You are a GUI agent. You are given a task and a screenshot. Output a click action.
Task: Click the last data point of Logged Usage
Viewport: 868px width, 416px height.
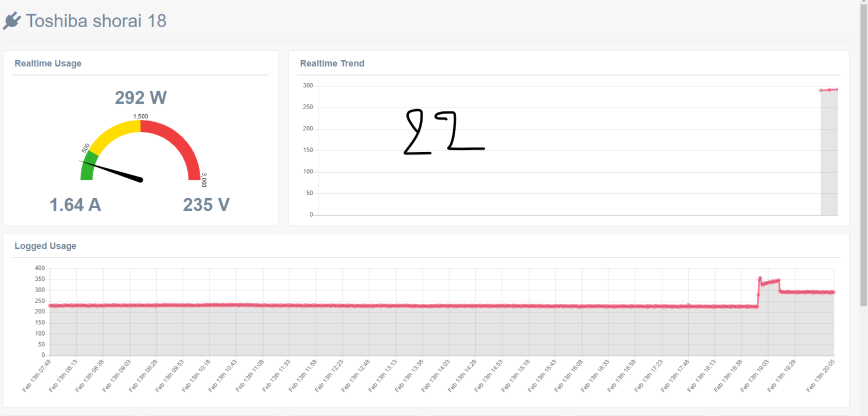(833, 292)
